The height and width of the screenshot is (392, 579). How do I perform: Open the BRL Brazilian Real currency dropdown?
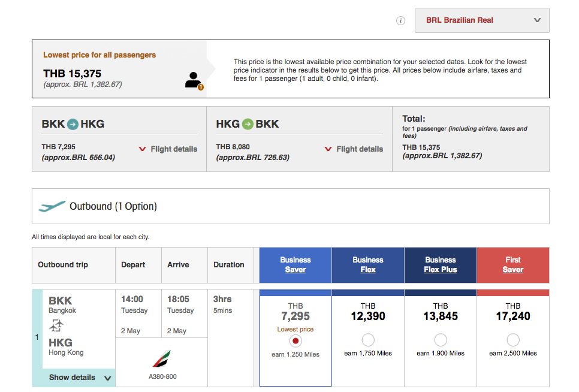[x=482, y=20]
